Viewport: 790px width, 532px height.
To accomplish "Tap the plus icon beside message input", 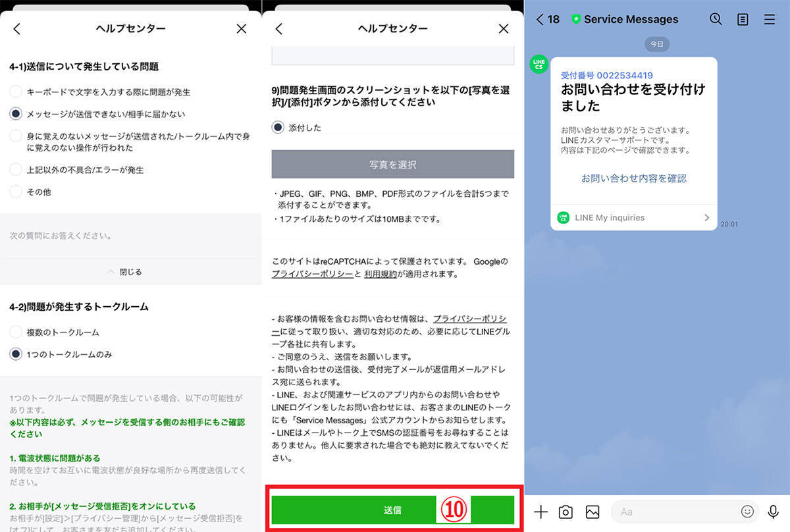I will click(x=540, y=512).
